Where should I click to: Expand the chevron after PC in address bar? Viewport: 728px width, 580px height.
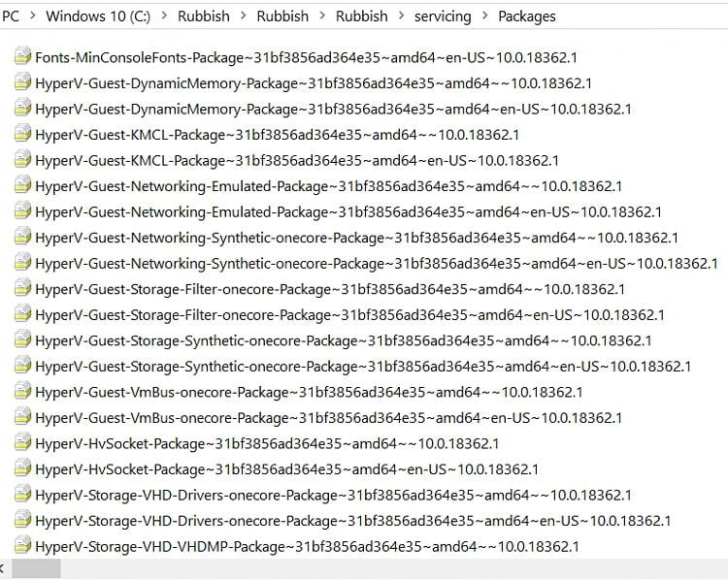click(32, 16)
